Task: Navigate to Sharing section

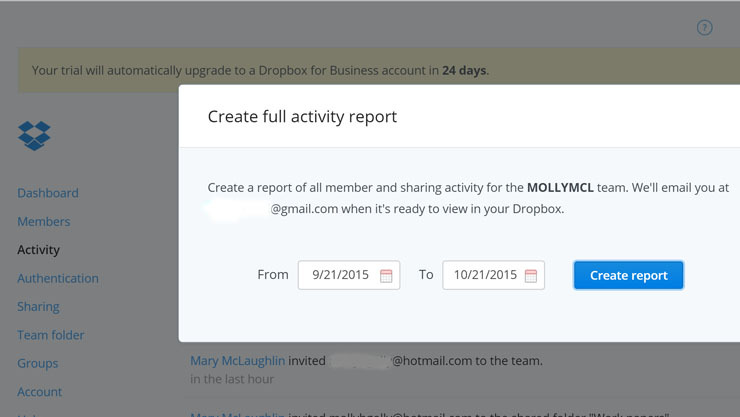Action: [38, 307]
